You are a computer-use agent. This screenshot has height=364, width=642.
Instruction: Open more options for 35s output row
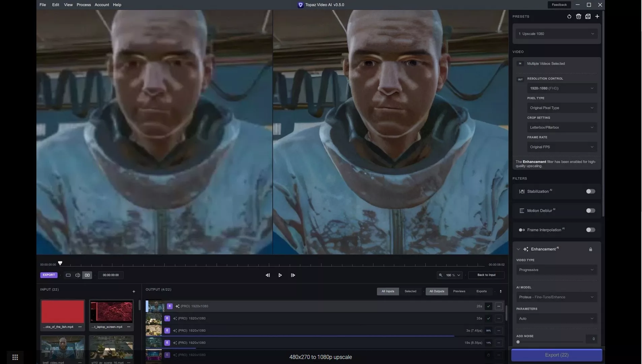tap(499, 318)
